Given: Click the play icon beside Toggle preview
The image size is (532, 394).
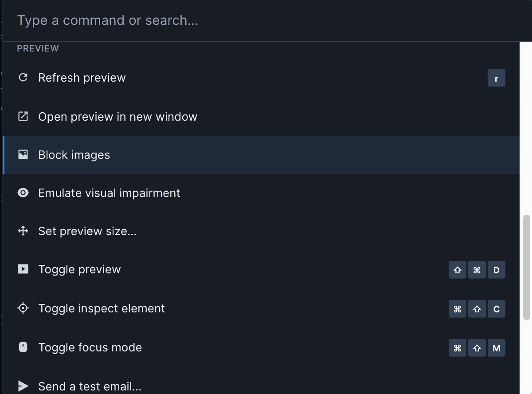Looking at the screenshot, I should (23, 269).
